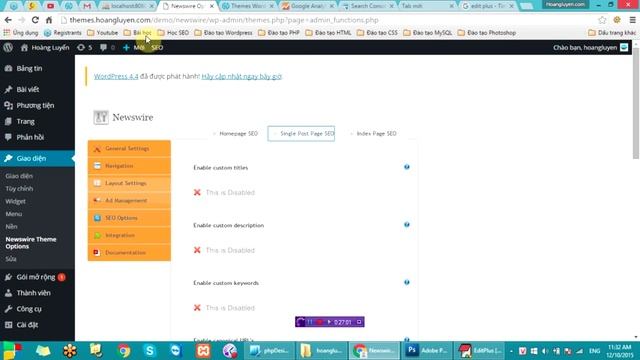This screenshot has width=640, height=360.
Task: Click the WordPress 4.4 link
Action: click(x=116, y=76)
